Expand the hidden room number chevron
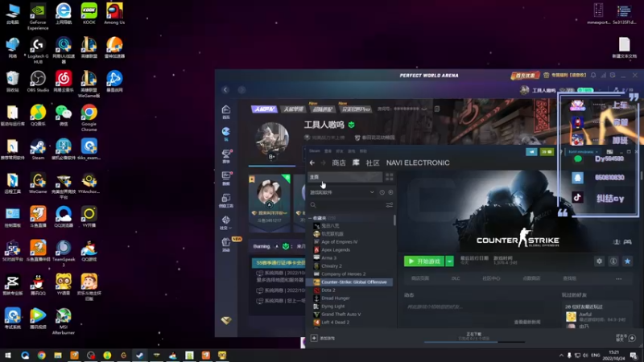Image resolution: width=644 pixels, height=362 pixels. pyautogui.click(x=424, y=109)
